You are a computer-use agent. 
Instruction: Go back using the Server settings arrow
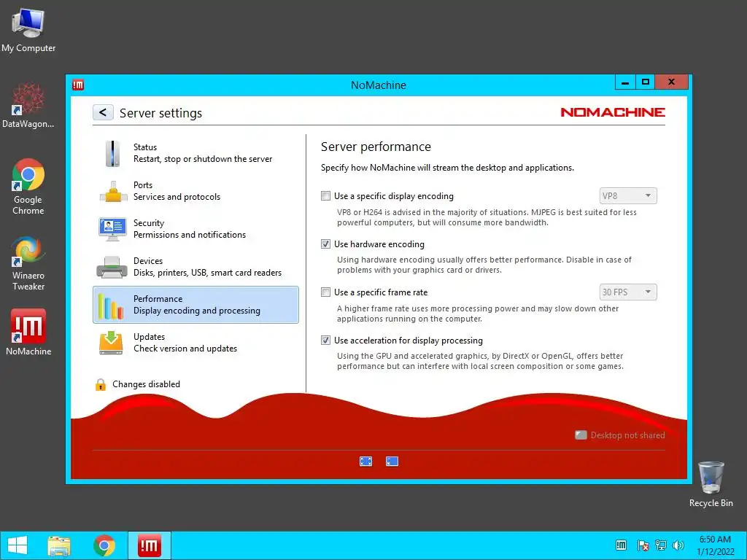coord(103,112)
